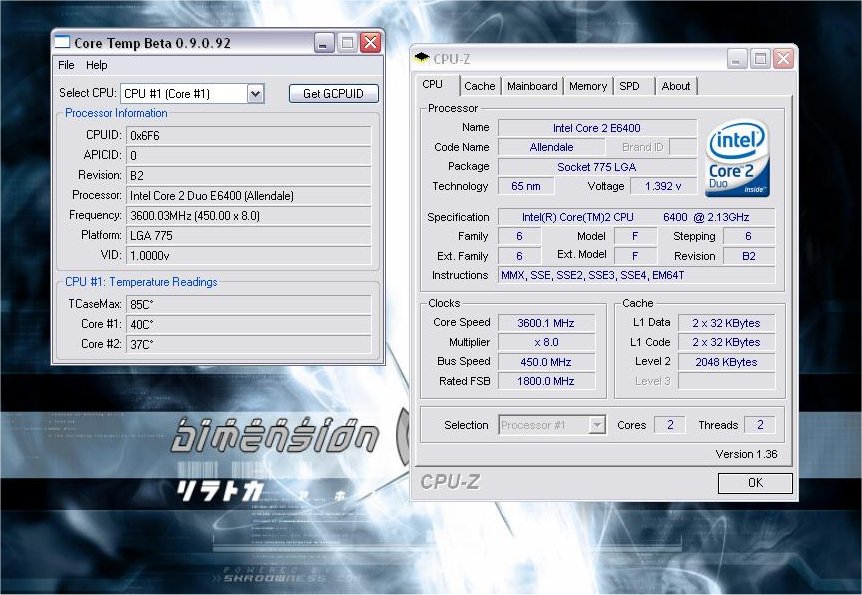Click the Processor field Intel Core 2 Duo E6400
The image size is (862, 595).
pyautogui.click(x=248, y=196)
